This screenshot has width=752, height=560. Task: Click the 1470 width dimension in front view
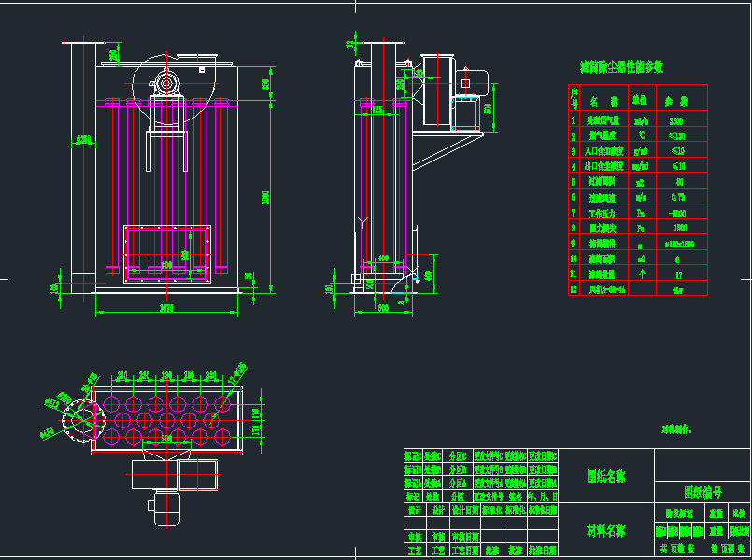click(166, 307)
